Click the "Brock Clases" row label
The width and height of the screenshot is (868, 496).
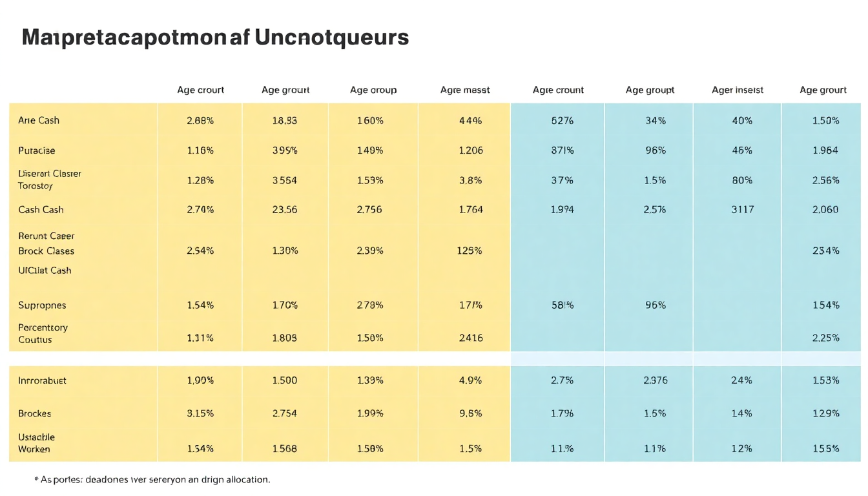click(46, 251)
